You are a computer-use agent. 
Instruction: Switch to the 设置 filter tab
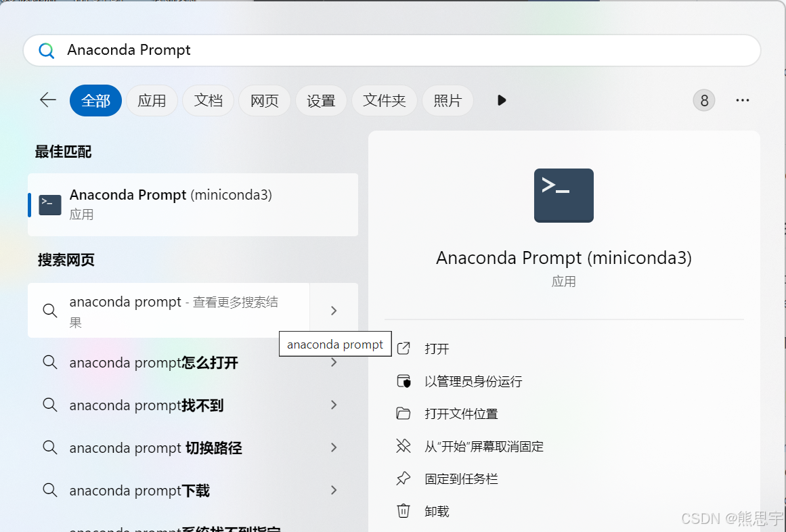click(322, 101)
